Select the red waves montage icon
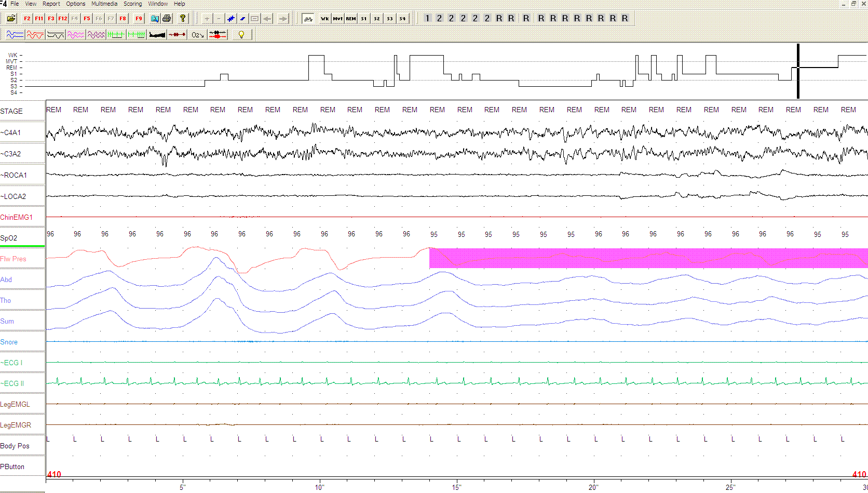The image size is (868, 493). click(x=35, y=35)
